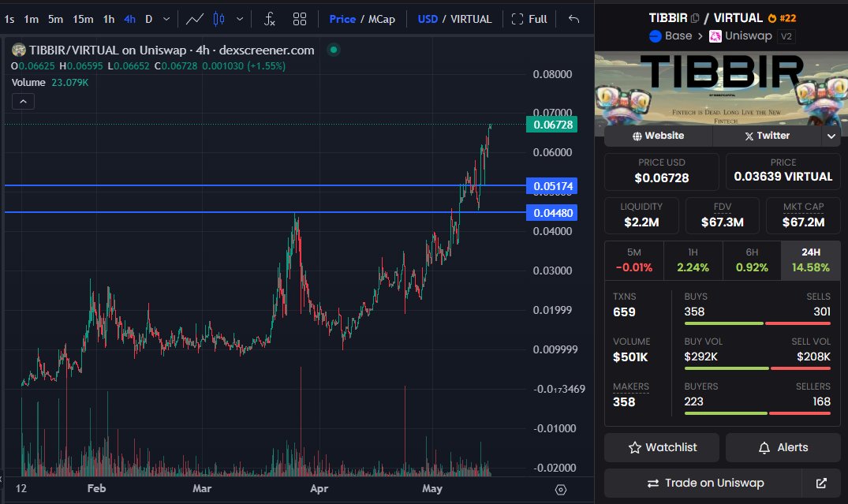Image resolution: width=848 pixels, height=504 pixels.
Task: Click the #22 trending flame badge
Action: click(782, 18)
